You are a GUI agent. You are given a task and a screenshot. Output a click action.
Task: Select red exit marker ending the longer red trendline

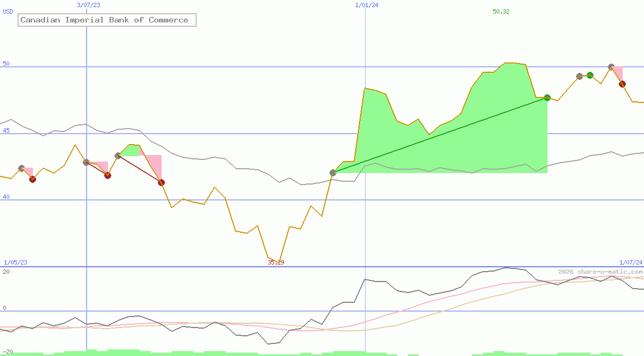point(161,182)
